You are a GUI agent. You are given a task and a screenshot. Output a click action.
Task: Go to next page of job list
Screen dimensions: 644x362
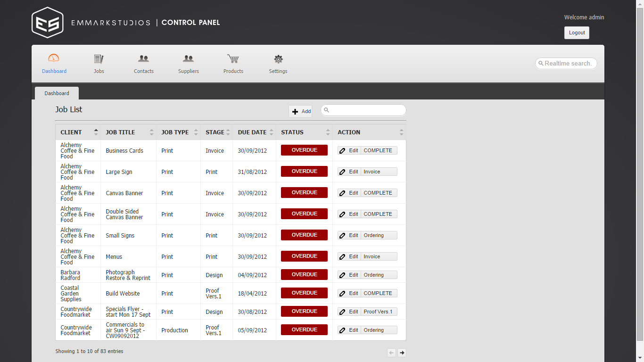(402, 353)
